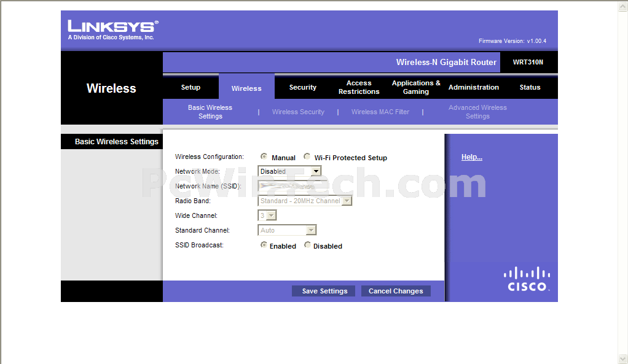Disable SSID Broadcast
Screen dimensions: 628x364
point(307,245)
